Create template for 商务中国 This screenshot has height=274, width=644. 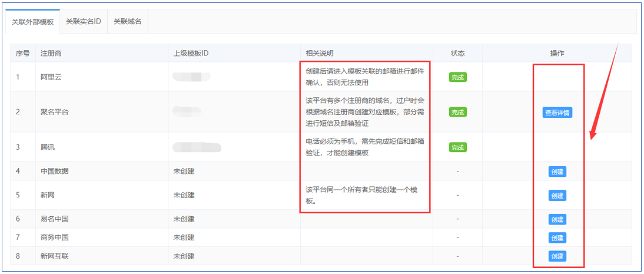tap(557, 238)
